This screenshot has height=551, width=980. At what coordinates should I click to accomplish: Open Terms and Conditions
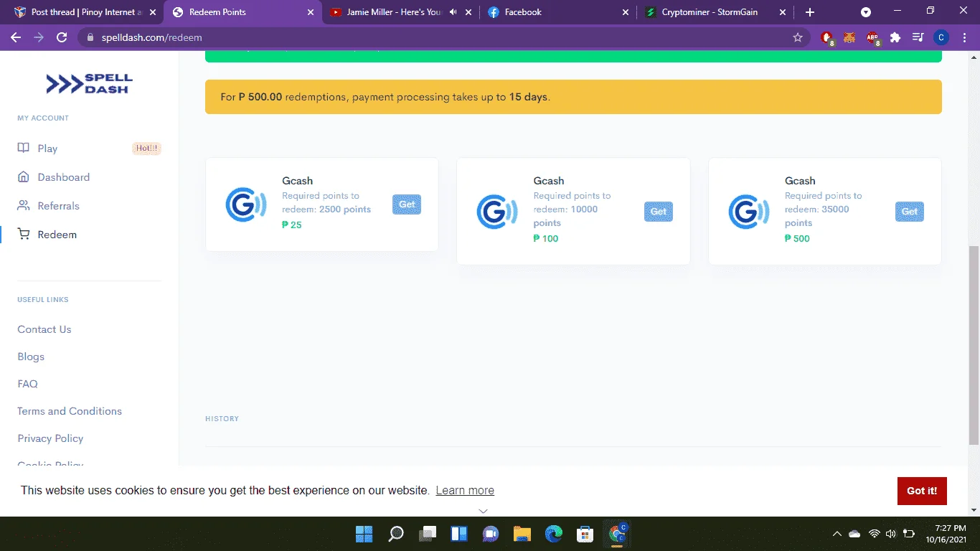click(x=70, y=411)
